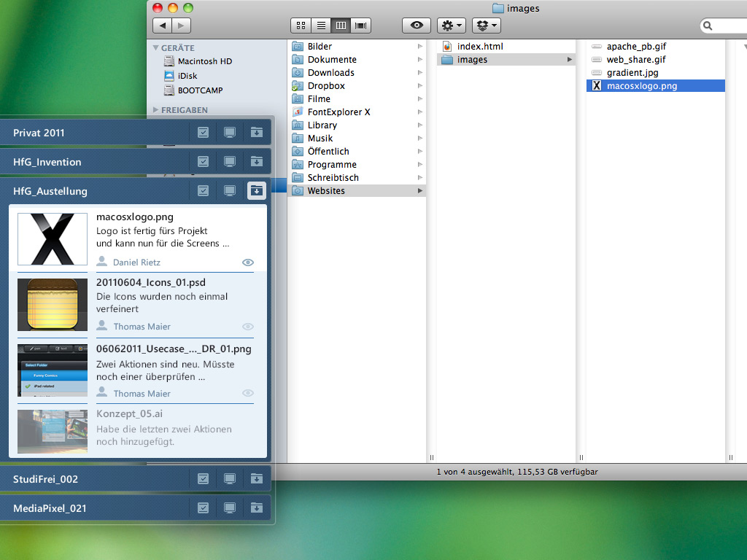Image resolution: width=747 pixels, height=560 pixels.
Task: Click monitor icon for StudiFrei_002
Action: pyautogui.click(x=230, y=478)
